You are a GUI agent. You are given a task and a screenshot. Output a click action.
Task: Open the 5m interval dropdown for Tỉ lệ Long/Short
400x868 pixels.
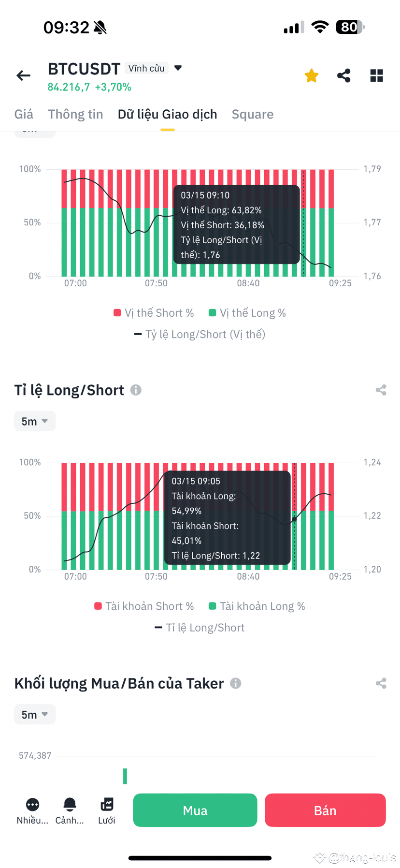(34, 421)
